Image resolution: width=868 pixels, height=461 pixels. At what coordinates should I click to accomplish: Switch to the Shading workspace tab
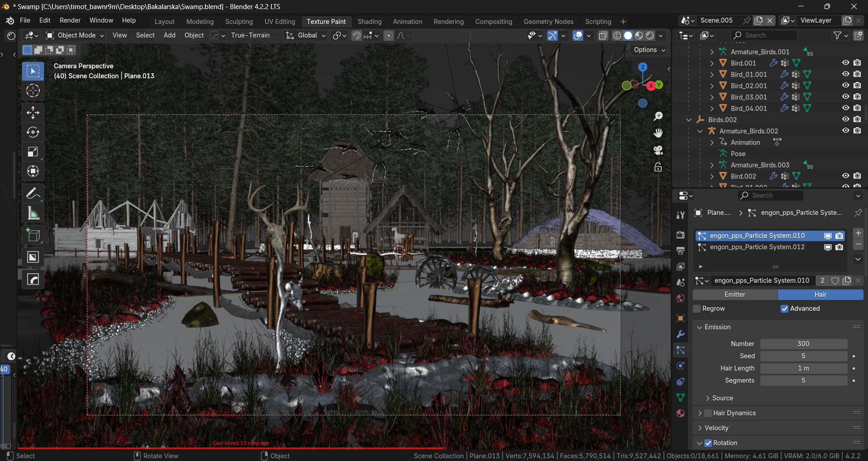(x=370, y=22)
